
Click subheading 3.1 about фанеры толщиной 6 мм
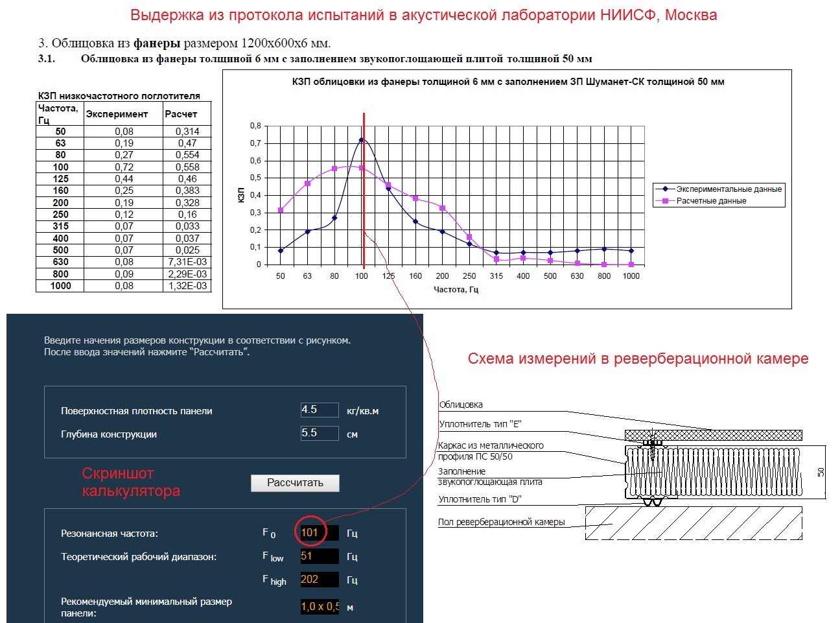pyautogui.click(x=315, y=59)
